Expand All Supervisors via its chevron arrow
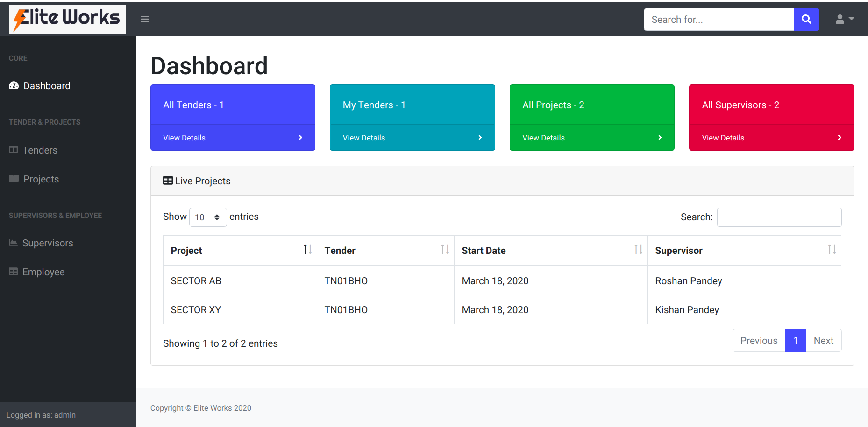868x427 pixels. [839, 137]
